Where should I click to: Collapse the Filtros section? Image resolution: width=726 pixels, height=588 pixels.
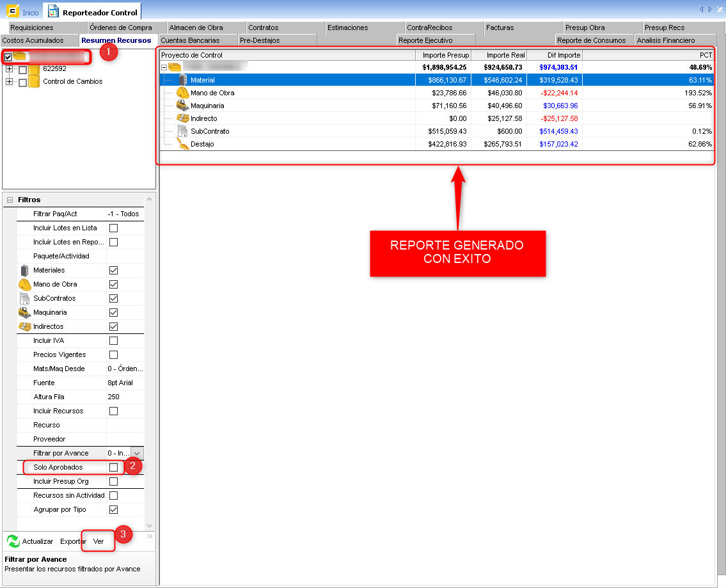[10, 200]
